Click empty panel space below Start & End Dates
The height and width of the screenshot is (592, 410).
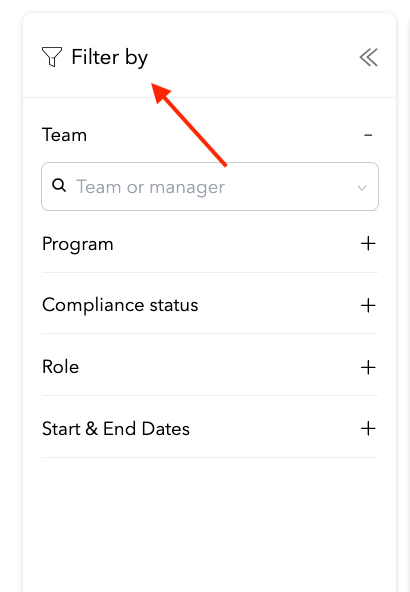coord(210,525)
